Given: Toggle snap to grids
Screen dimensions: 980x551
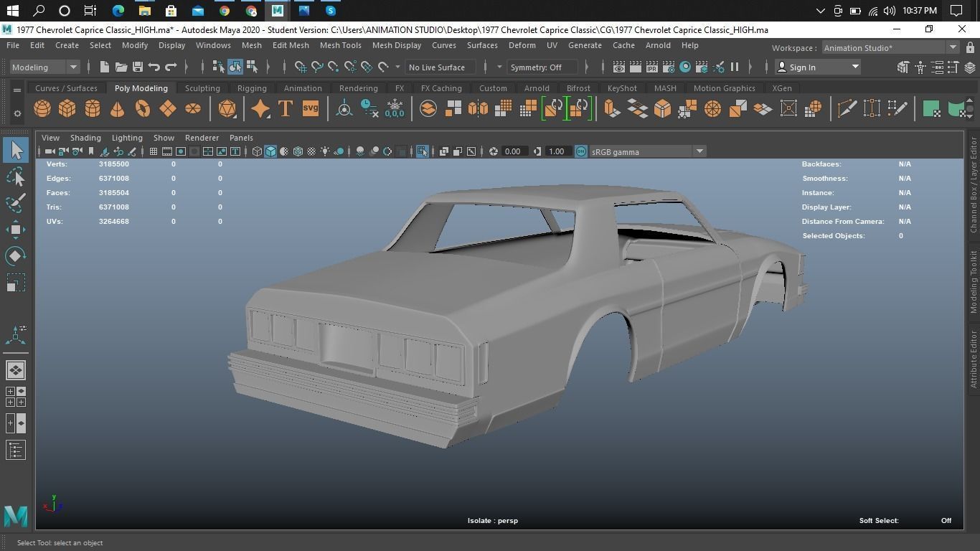Looking at the screenshot, I should (x=301, y=67).
